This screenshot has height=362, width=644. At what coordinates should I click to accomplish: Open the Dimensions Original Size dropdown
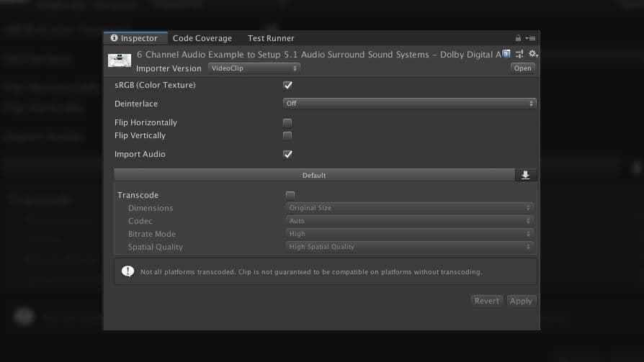410,208
